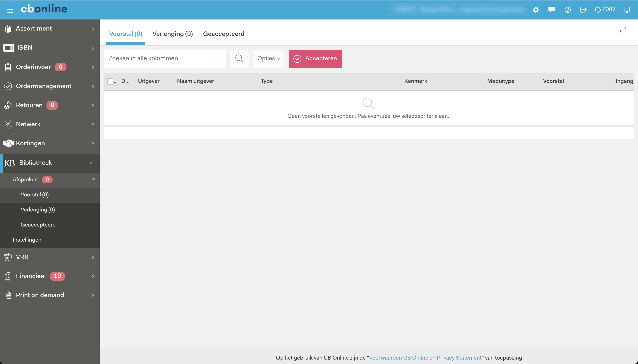Open the Opties dropdown
The image size is (638, 364).
click(269, 58)
